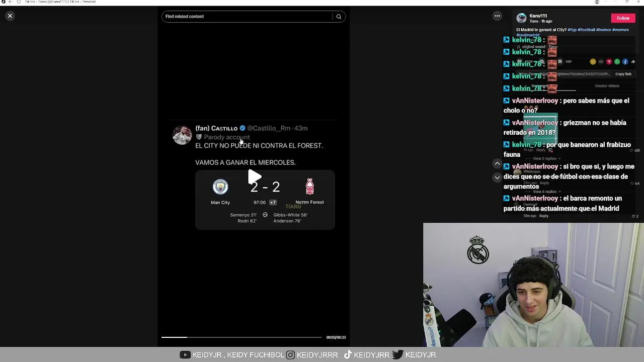The height and width of the screenshot is (362, 644).
Task: Share via the WhatsApp icon
Action: (617, 62)
